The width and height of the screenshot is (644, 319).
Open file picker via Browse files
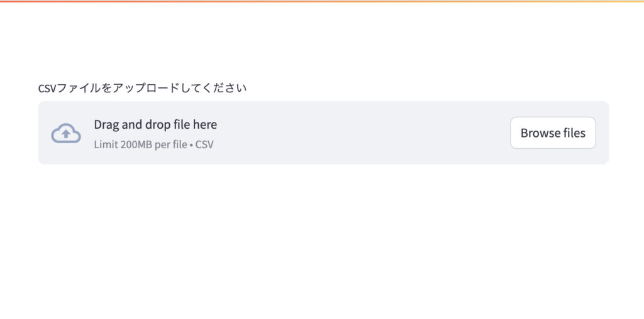(552, 133)
